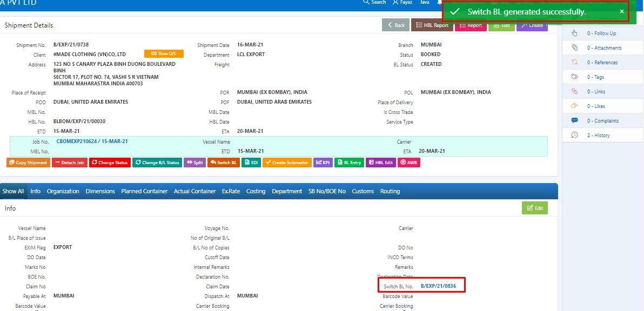This screenshot has height=311, width=644.
Task: Open the Planned Container tab
Action: pyautogui.click(x=144, y=191)
